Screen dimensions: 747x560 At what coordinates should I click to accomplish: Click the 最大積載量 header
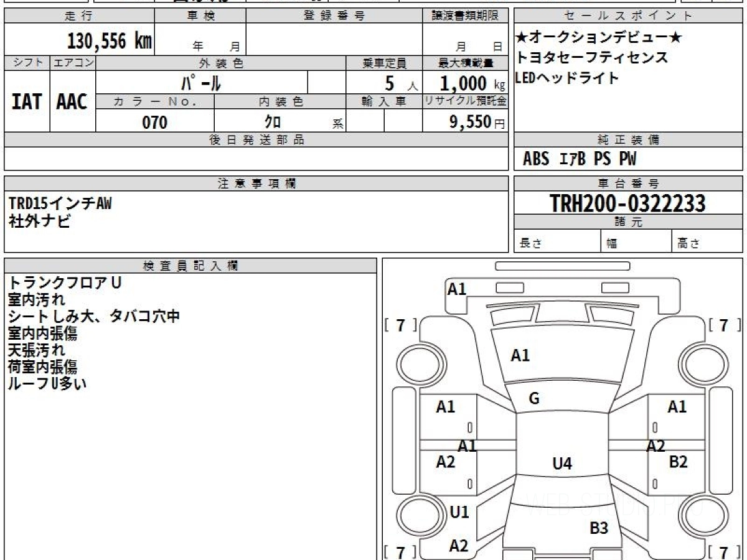(465, 63)
